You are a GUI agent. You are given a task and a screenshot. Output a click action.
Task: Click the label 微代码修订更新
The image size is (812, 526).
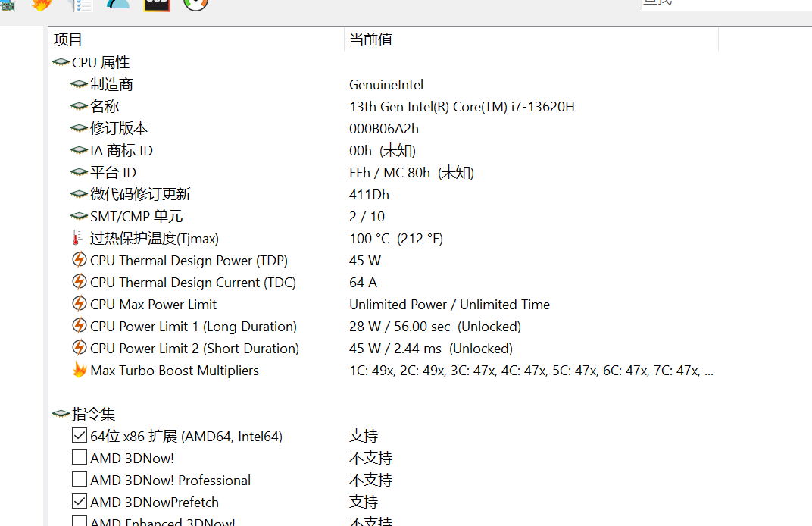tap(140, 194)
